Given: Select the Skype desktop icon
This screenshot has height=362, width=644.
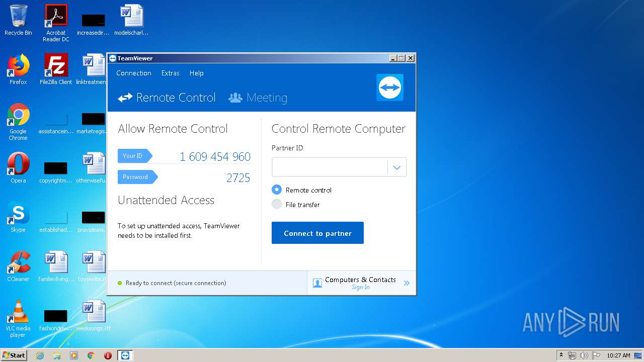Looking at the screenshot, I should pyautogui.click(x=18, y=217).
